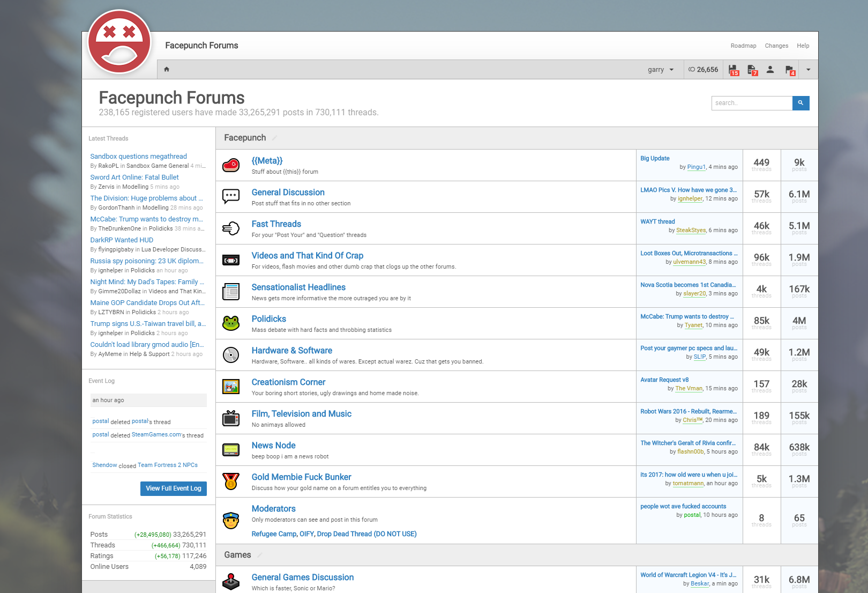Click the News Node computer icon

click(x=231, y=449)
